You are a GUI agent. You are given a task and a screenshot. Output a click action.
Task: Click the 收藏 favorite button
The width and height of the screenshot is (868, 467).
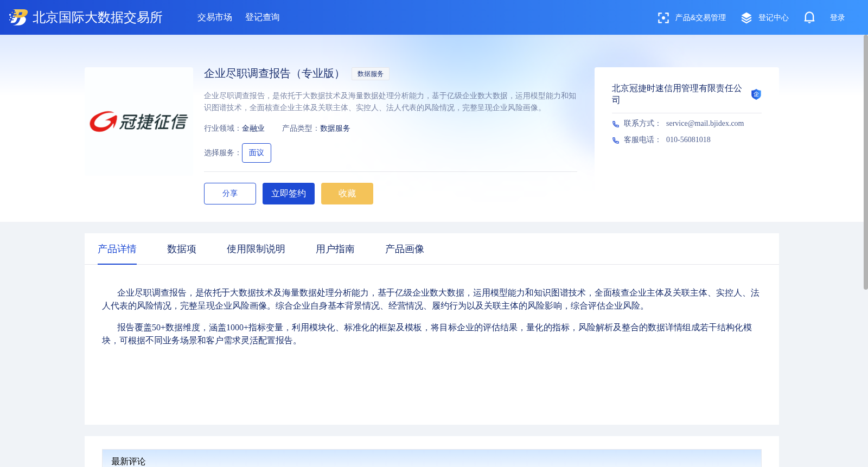(347, 194)
